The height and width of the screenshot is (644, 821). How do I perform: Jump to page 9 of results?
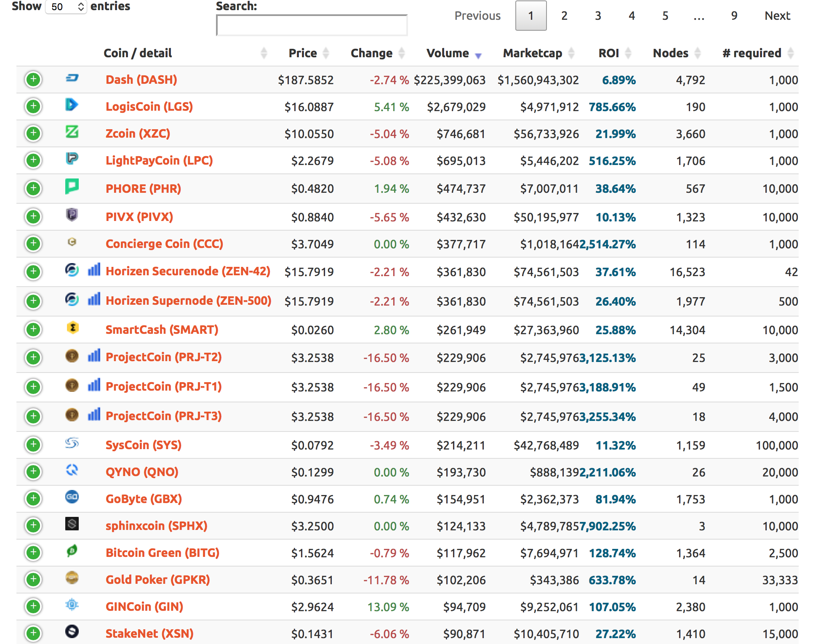(734, 16)
